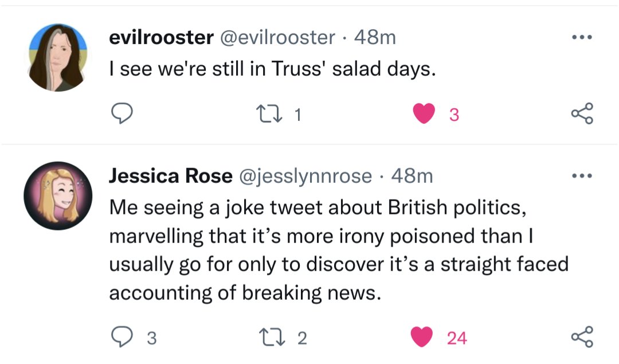This screenshot has height=364, width=619.
Task: Open the @jesslynnrose handle link
Action: 304,177
